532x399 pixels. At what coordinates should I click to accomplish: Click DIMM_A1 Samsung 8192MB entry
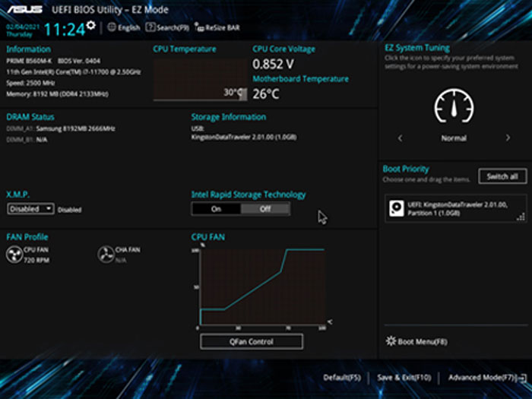[x=61, y=128]
